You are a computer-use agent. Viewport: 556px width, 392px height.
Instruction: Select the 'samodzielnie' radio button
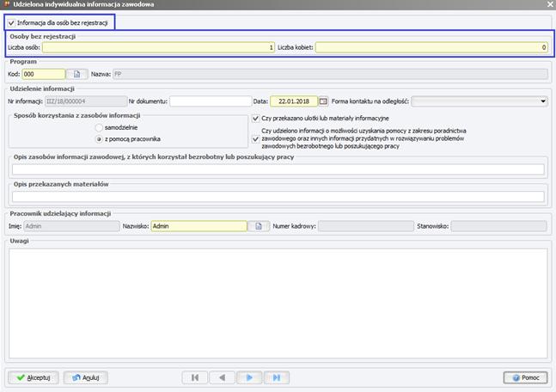coord(100,127)
